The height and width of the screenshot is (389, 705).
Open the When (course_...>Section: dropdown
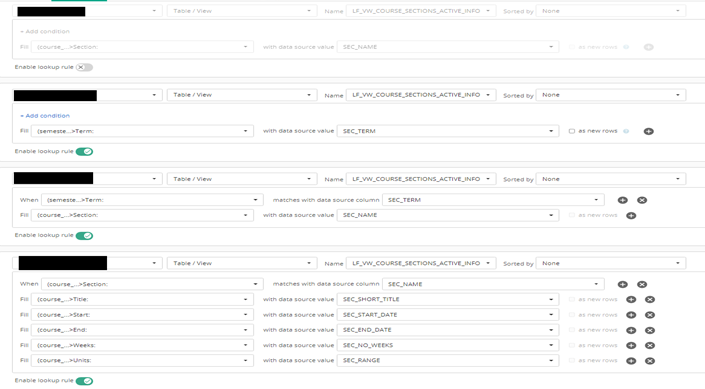click(152, 284)
